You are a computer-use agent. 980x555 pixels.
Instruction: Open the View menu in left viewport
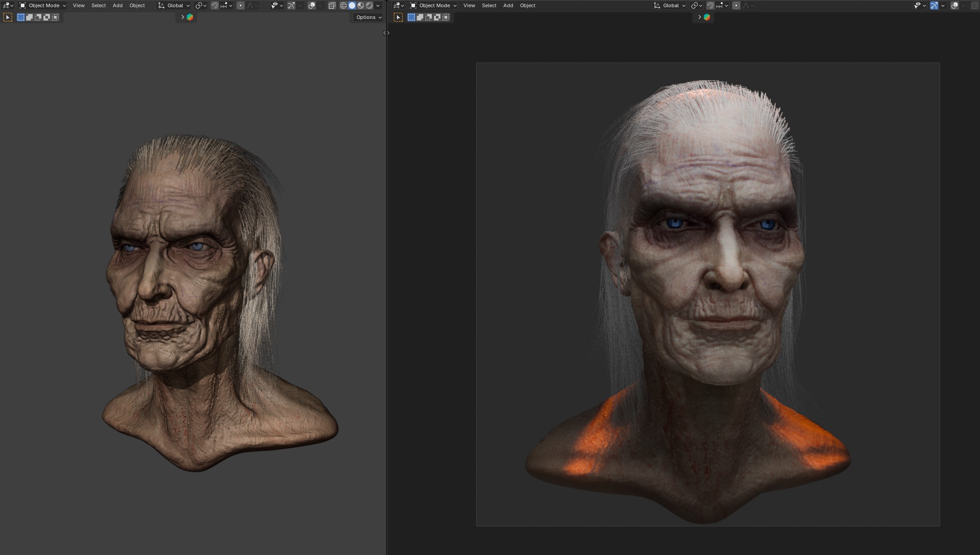(x=78, y=5)
